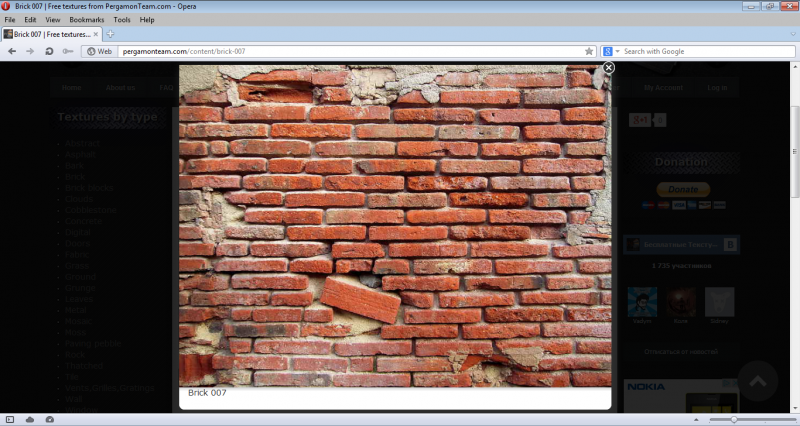Open the My Account link

coord(663,88)
